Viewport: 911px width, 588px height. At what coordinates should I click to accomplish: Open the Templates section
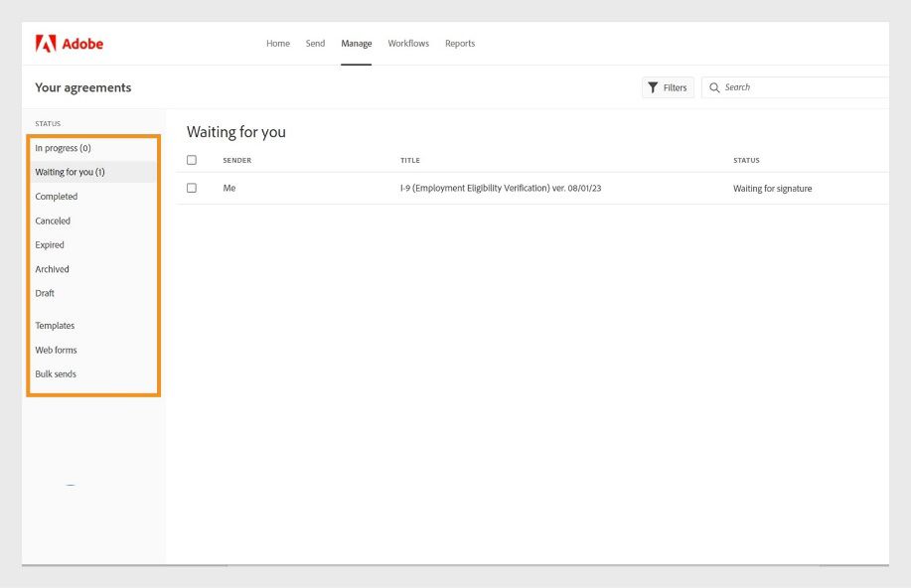55,325
